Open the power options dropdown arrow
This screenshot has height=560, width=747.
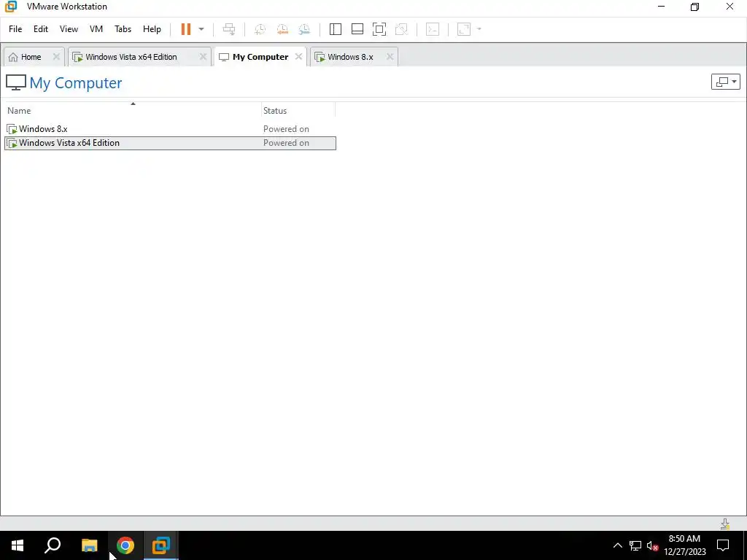tap(201, 29)
